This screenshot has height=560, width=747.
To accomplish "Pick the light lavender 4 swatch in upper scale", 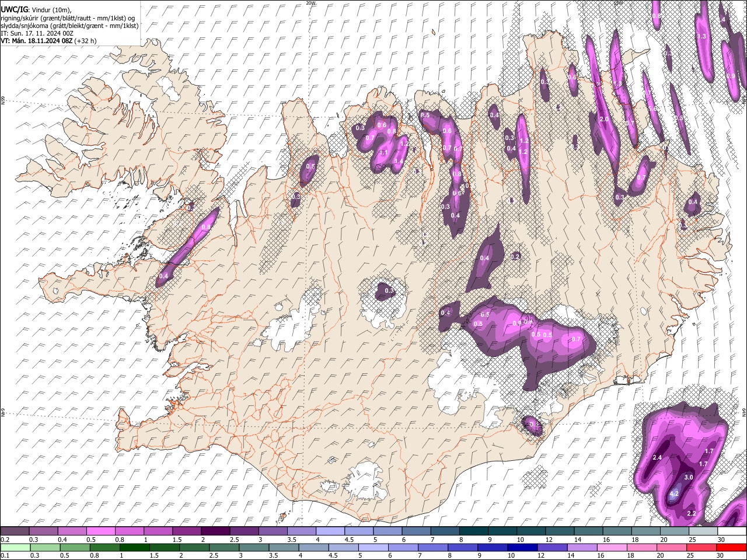I will pyautogui.click(x=330, y=531).
